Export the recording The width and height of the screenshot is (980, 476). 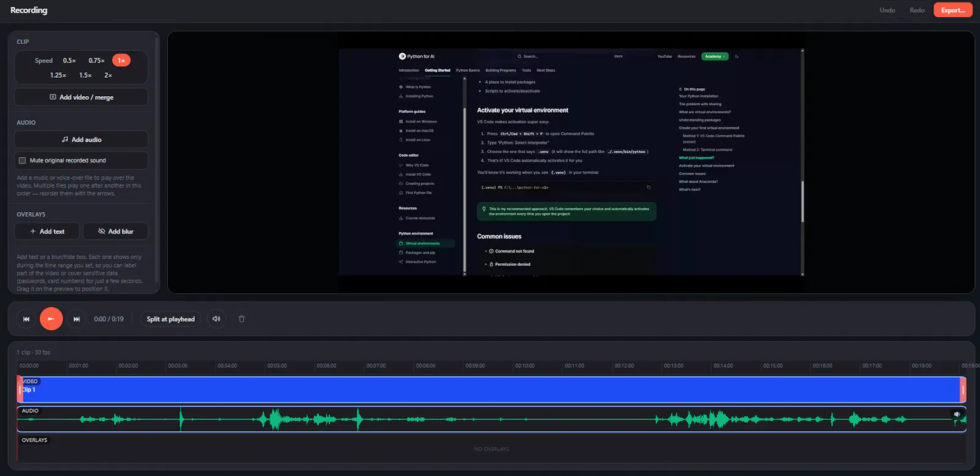(x=953, y=10)
